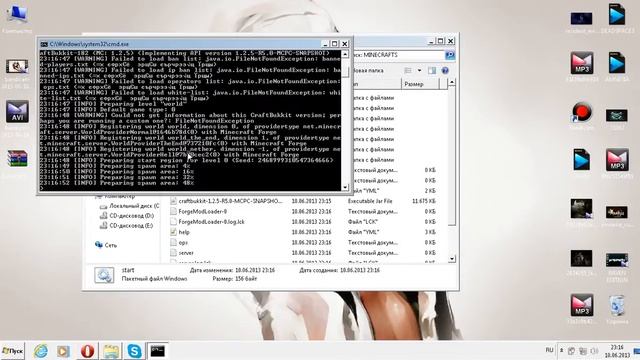Click the help file icon
This screenshot has height=360, width=640.
173,232
